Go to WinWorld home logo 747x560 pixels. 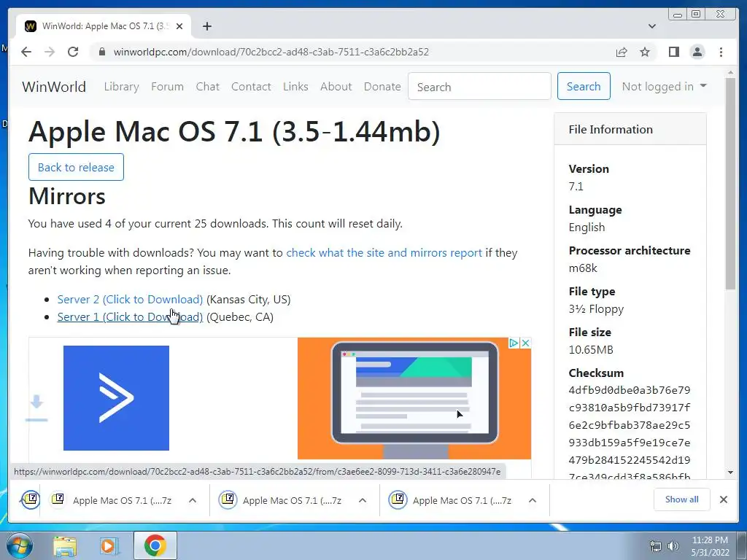point(54,87)
